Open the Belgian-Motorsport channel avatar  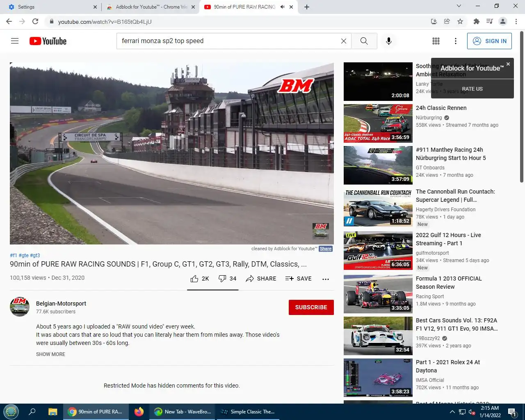pyautogui.click(x=20, y=307)
